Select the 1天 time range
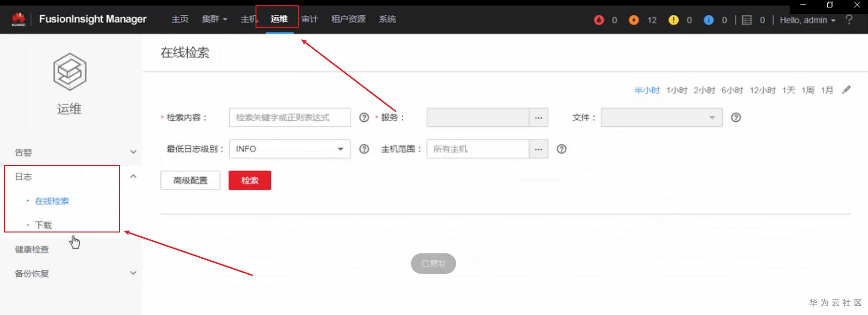This screenshot has width=868, height=315. click(x=789, y=90)
